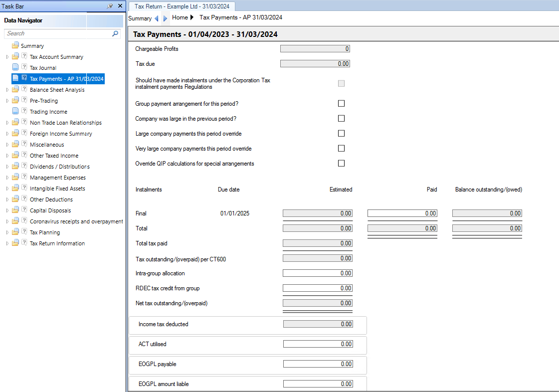The width and height of the screenshot is (559, 392).
Task: Click the Pre-Trading folder icon
Action: 15,100
